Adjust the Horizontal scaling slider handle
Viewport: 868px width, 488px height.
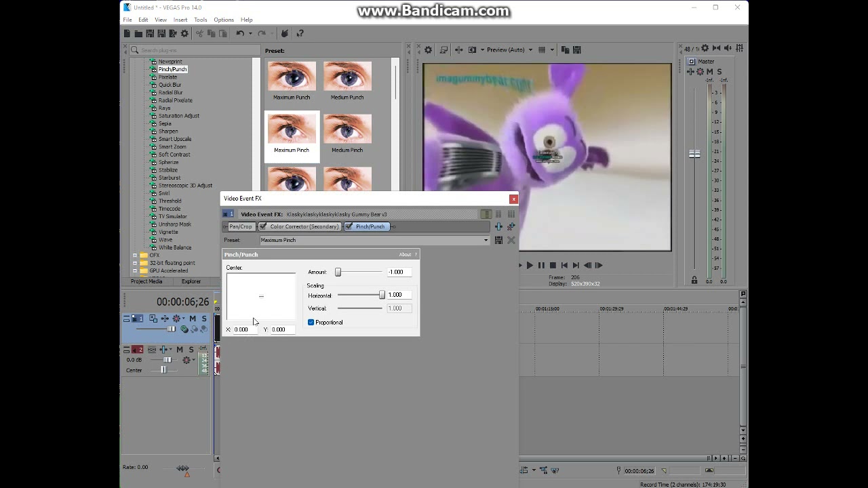coord(382,295)
